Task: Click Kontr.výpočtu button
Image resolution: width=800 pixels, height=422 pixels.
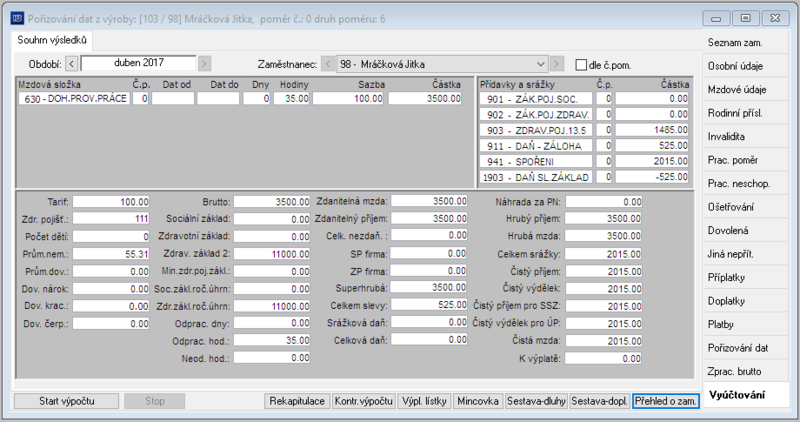Action: click(363, 401)
